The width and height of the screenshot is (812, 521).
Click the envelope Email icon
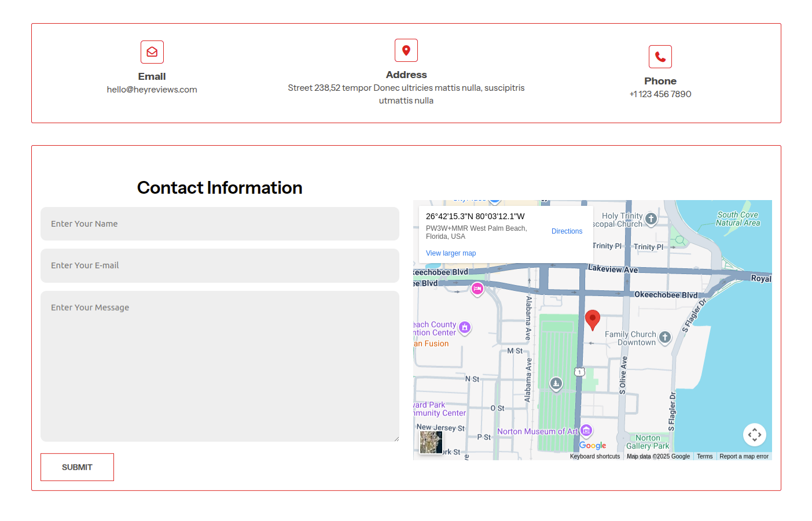[152, 52]
